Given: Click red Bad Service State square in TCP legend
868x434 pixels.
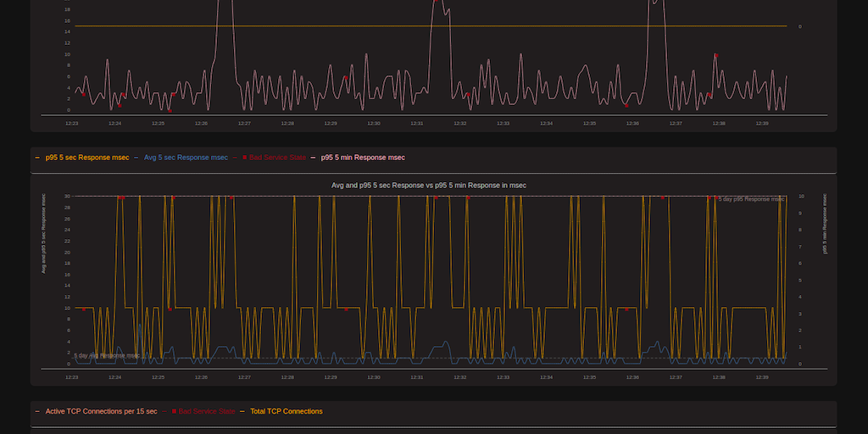Looking at the screenshot, I should [x=175, y=411].
